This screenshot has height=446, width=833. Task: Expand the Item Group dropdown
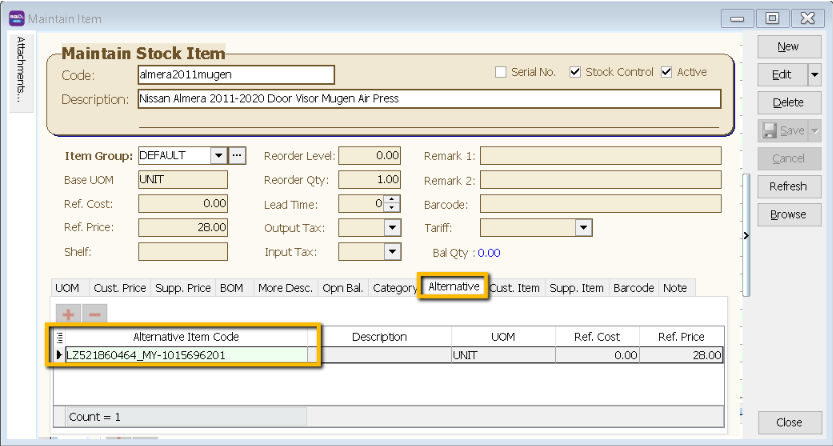[x=217, y=156]
